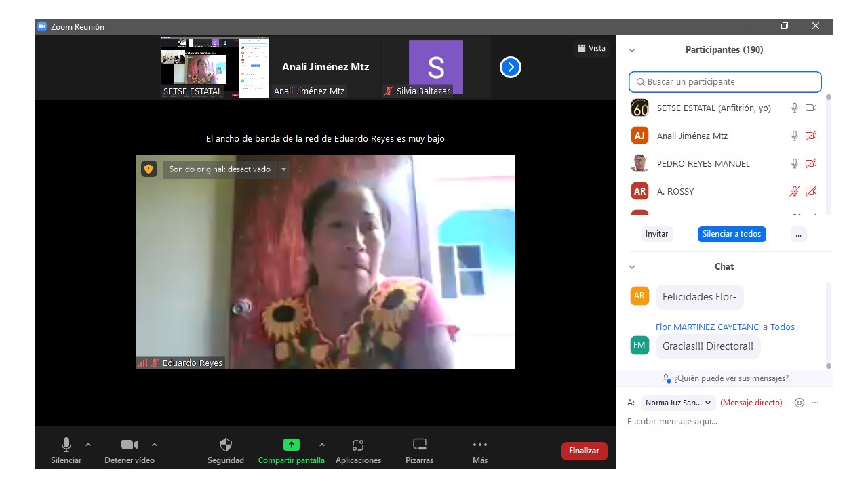Screen dimensions: 868x488
Task: Collapse the Participantes panel chevron
Action: click(x=632, y=50)
